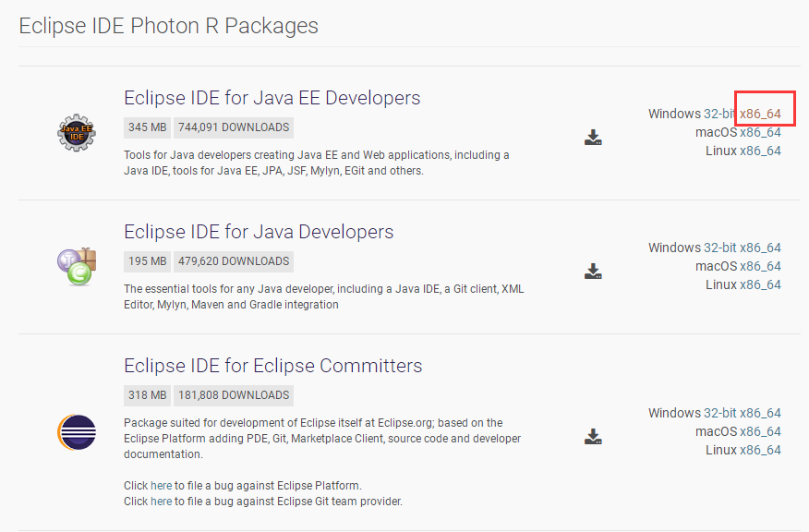Click the 744,091 DOWNLOADS badge

233,127
